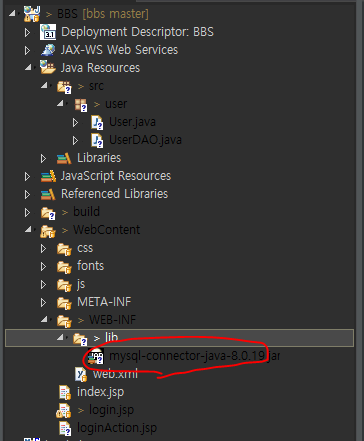Select the 'BBS [bbs master]' project label

click(103, 14)
